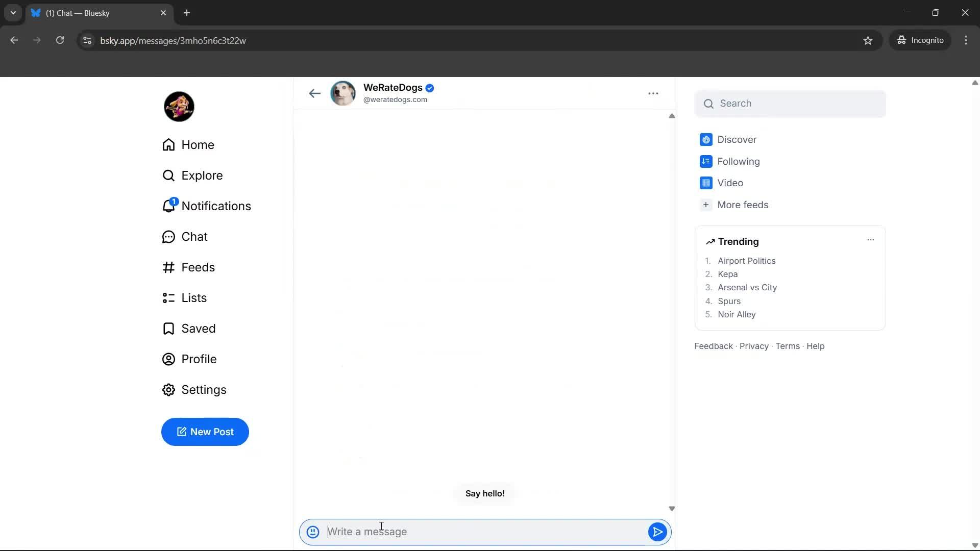Click the New Post button

(205, 432)
